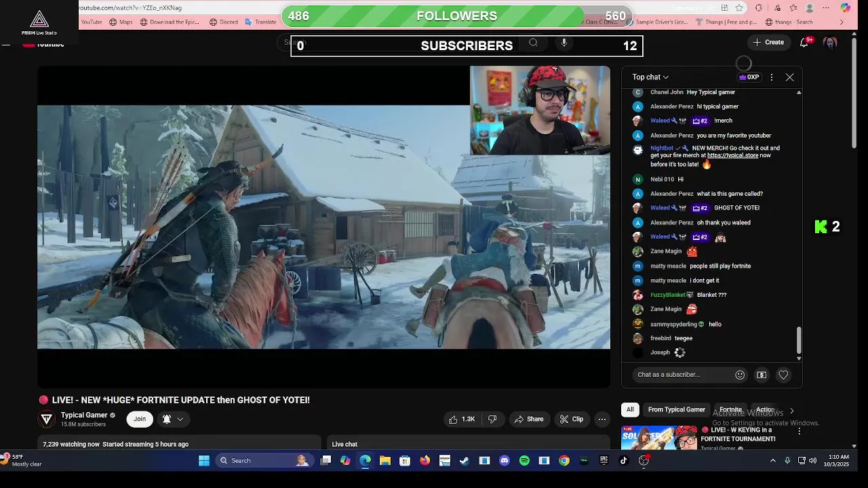
Task: Open the Maps bookmark
Action: pos(121,22)
